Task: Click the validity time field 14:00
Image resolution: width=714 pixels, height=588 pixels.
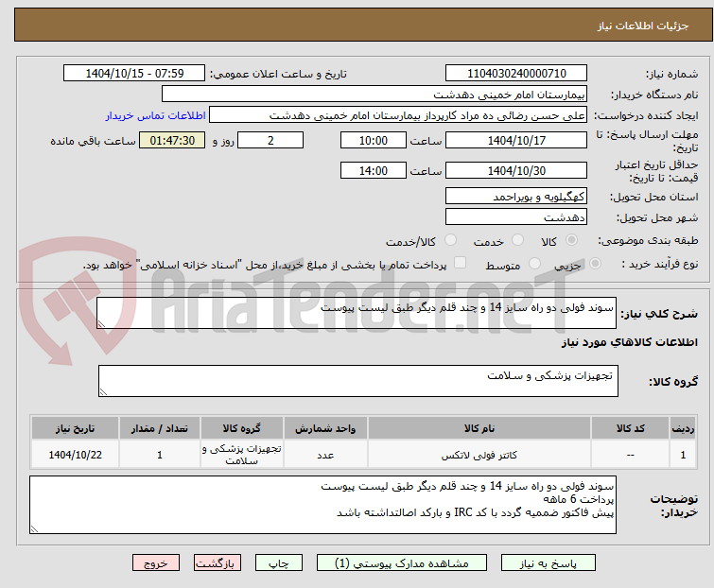Action: (x=373, y=171)
